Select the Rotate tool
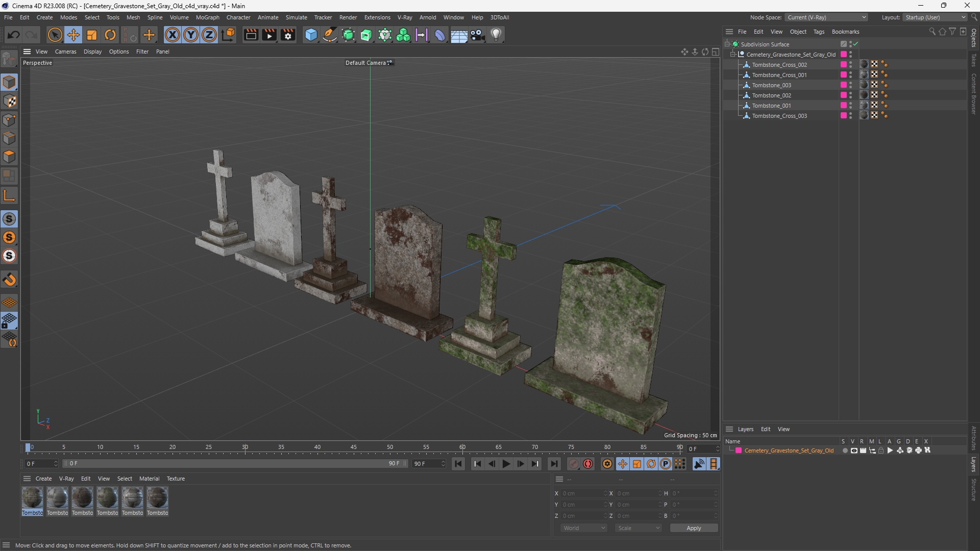Viewport: 980px width, 551px height. 110,35
